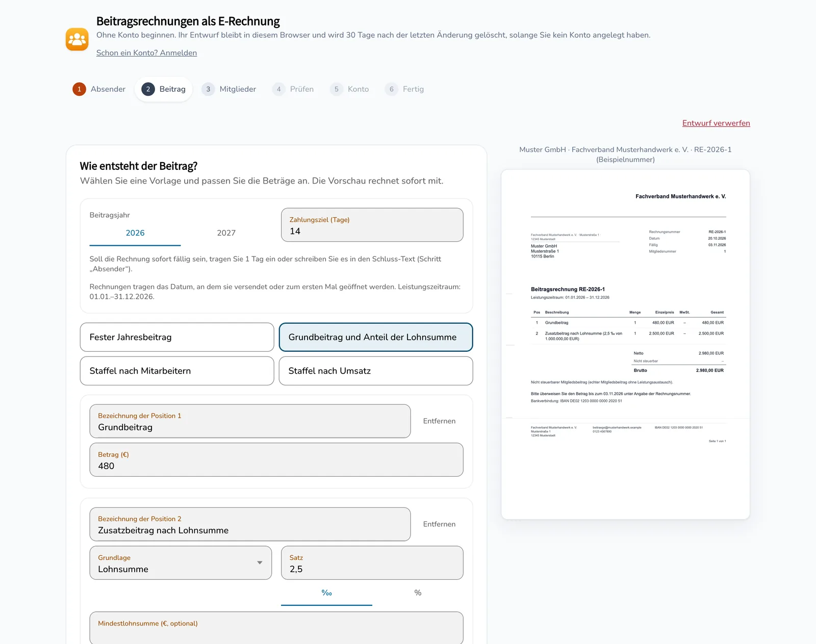Click the 'Muster GmbH · Fachverband Musterhandwerk' preview caption
816x644 pixels.
click(x=625, y=154)
